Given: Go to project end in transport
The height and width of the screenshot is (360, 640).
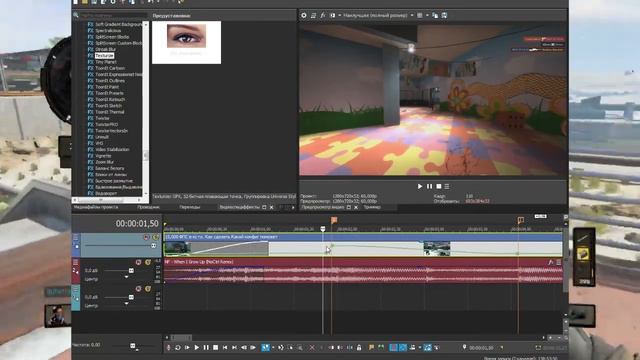Looking at the screenshot, I should tap(234, 347).
